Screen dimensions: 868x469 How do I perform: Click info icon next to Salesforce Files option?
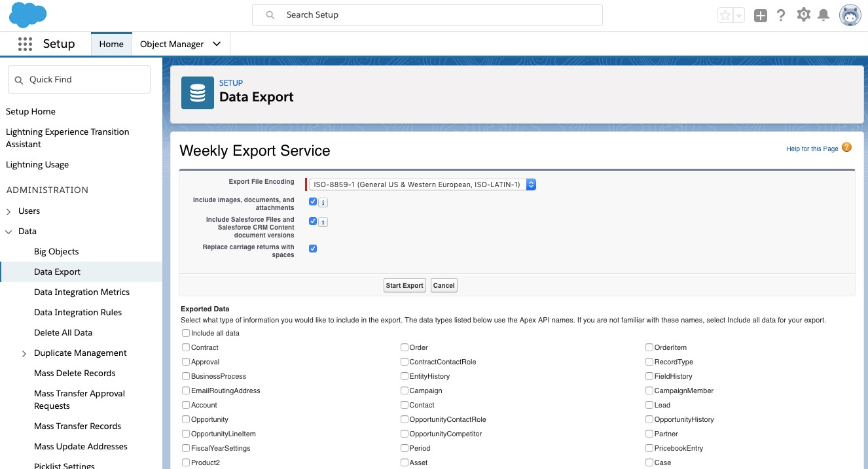click(323, 222)
